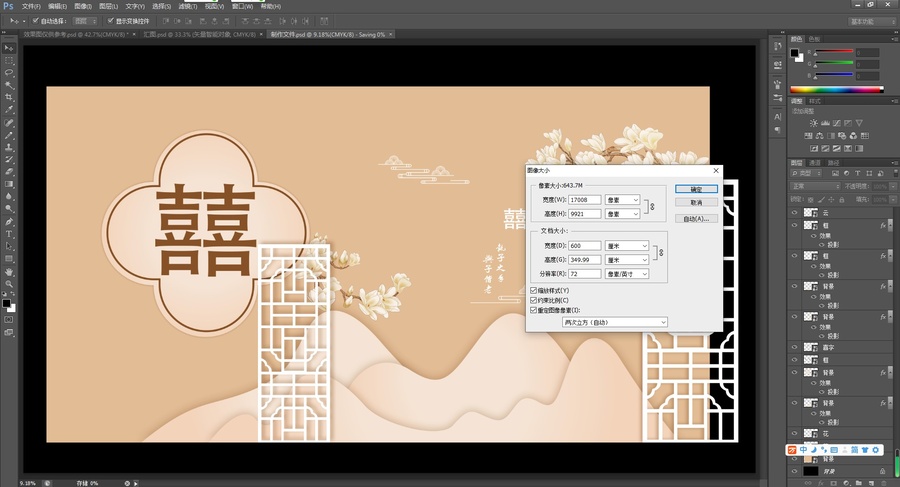Select the Magic Wand tool
Image resolution: width=900 pixels, height=487 pixels.
[x=9, y=85]
